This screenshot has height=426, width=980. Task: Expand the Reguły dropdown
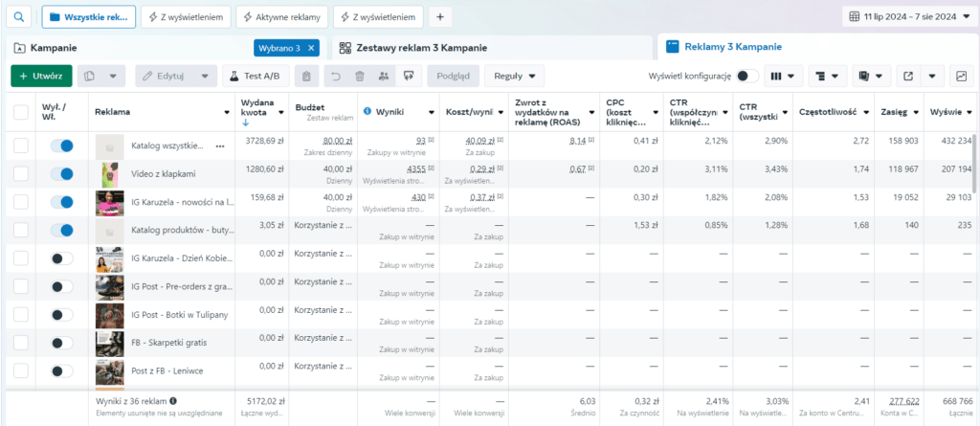click(514, 76)
